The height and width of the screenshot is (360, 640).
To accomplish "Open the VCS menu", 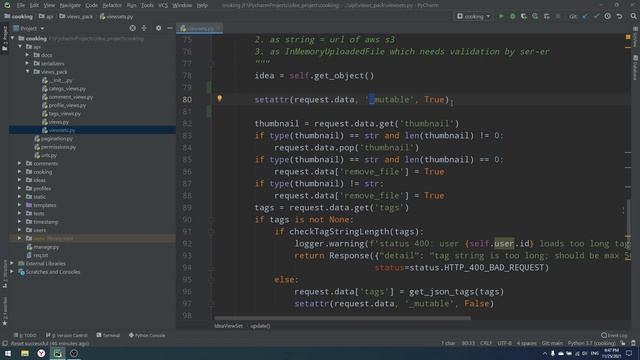I will 163,5.
